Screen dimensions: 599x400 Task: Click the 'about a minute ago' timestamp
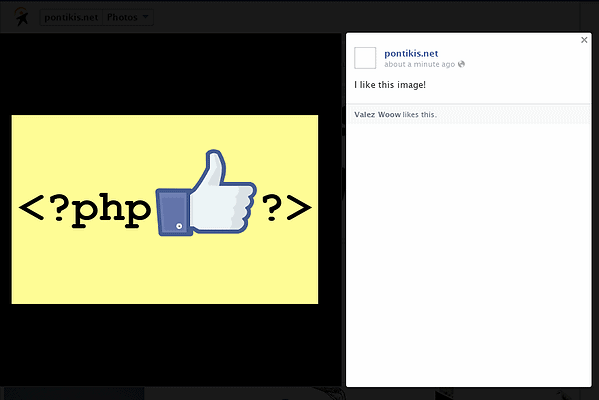419,64
